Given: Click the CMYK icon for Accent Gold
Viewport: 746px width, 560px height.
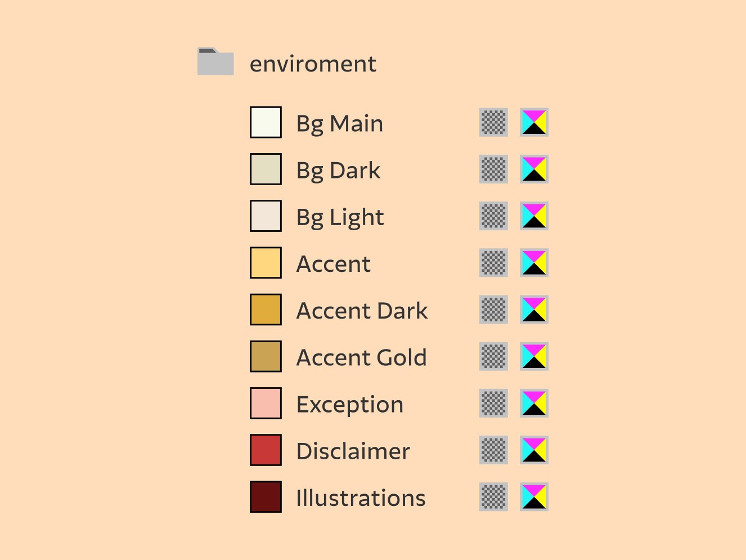Looking at the screenshot, I should (534, 356).
